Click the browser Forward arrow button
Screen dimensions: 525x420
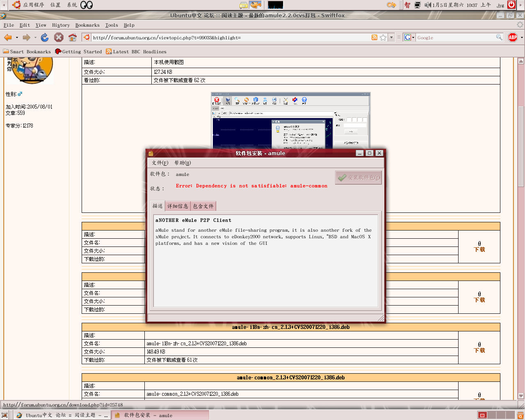[x=26, y=38]
